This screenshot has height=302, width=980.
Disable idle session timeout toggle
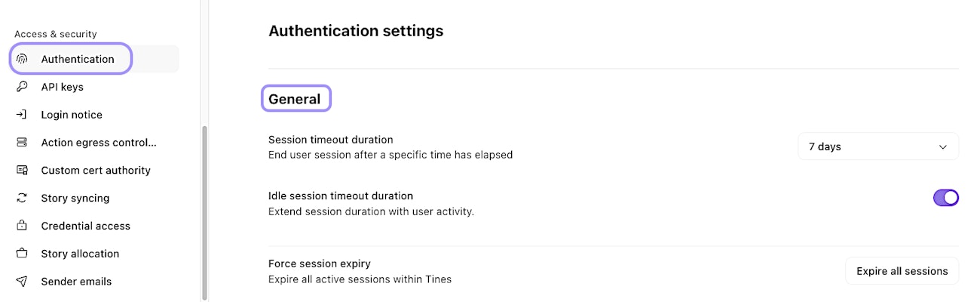(945, 198)
